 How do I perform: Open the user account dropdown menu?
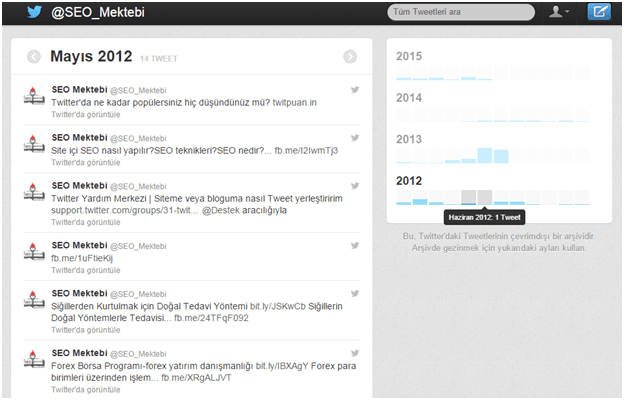(x=559, y=12)
